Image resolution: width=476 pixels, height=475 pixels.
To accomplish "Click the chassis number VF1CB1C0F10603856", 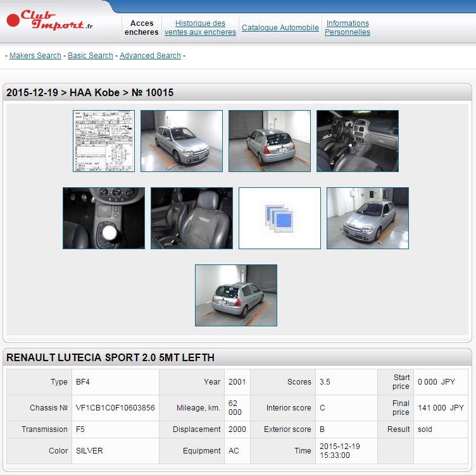I will pos(115,408).
